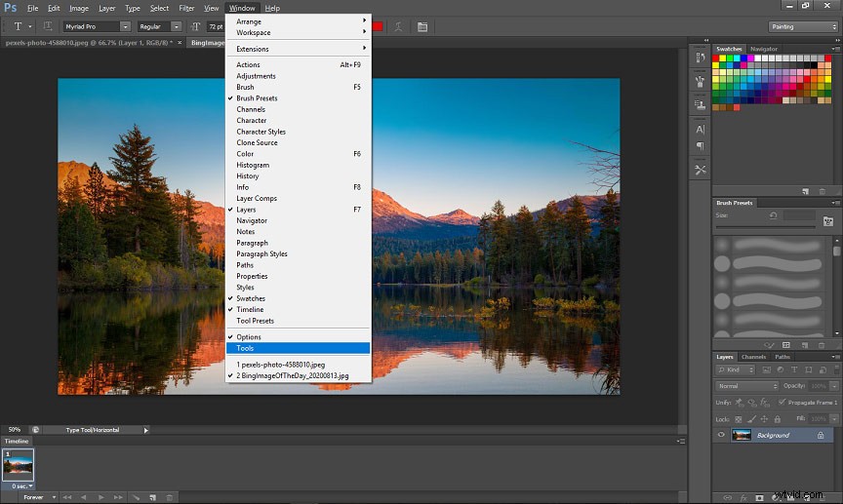Image resolution: width=843 pixels, height=504 pixels.
Task: Open the Myriad Pro font family dropdown
Action: click(125, 26)
